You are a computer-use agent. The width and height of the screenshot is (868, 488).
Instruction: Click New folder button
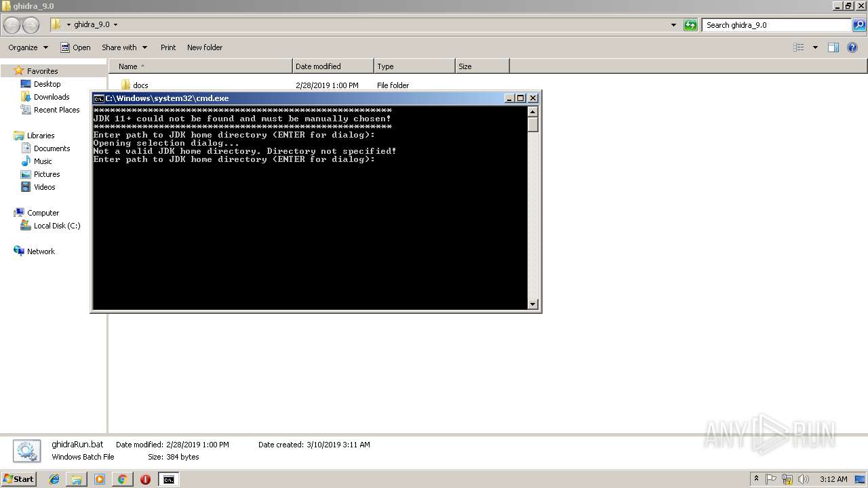205,47
